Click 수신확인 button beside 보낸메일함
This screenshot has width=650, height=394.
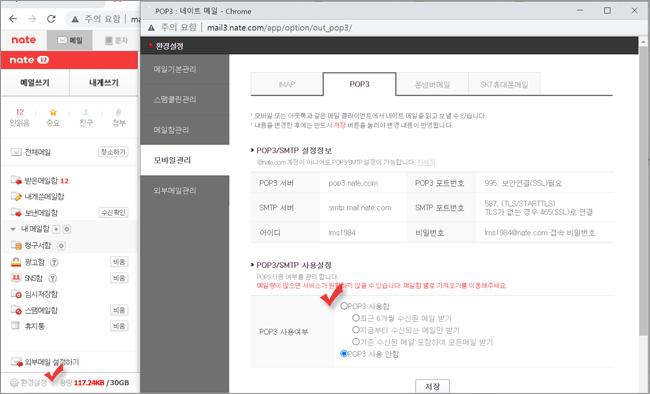113,212
